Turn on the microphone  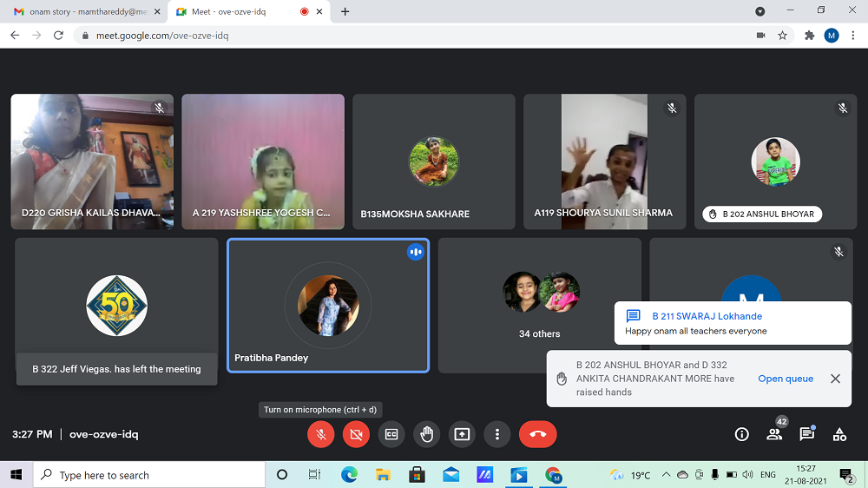[321, 434]
